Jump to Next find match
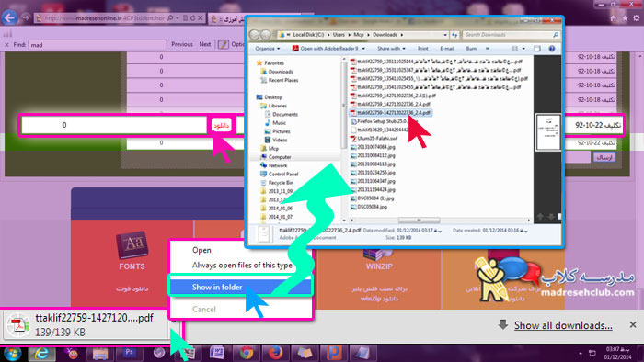644x362 pixels. point(205,44)
